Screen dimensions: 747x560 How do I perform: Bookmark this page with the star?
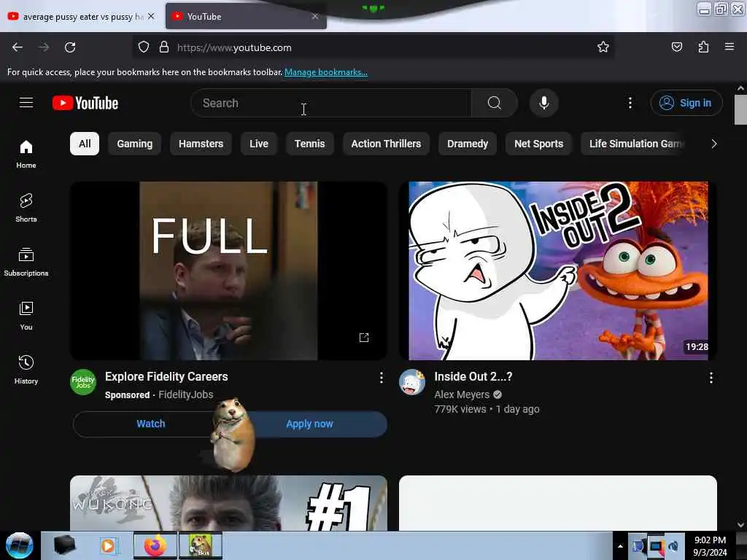[x=603, y=47]
